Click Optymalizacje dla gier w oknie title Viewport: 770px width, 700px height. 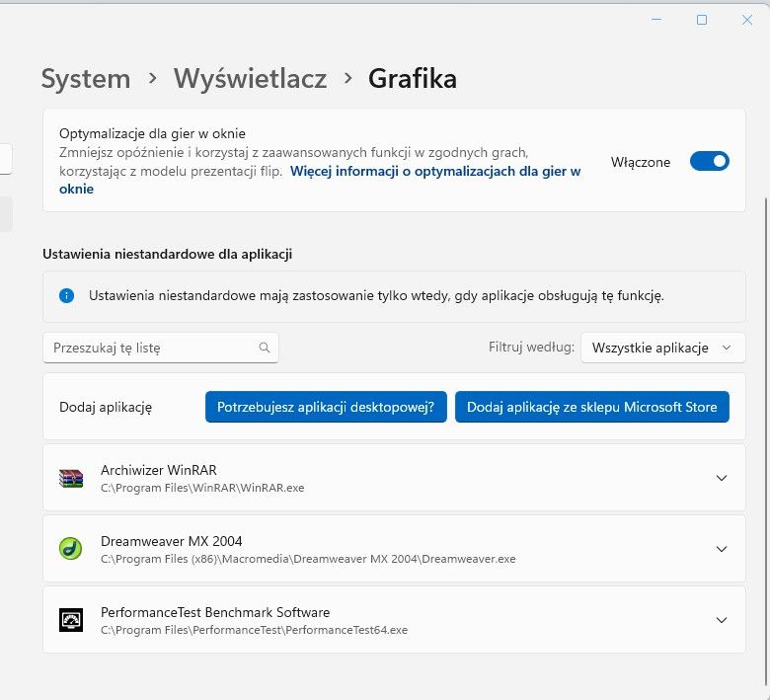[152, 133]
